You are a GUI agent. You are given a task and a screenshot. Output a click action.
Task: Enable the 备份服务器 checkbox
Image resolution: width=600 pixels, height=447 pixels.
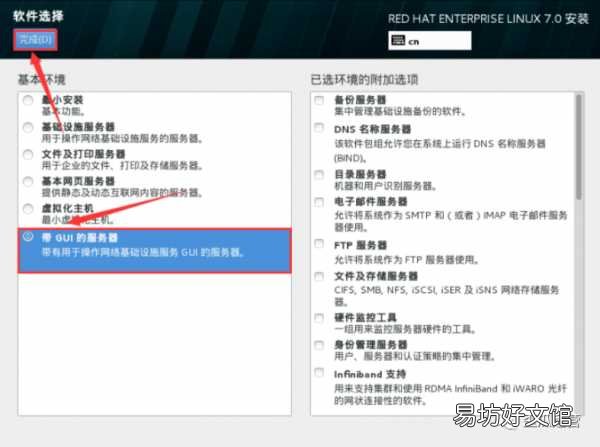[319, 100]
